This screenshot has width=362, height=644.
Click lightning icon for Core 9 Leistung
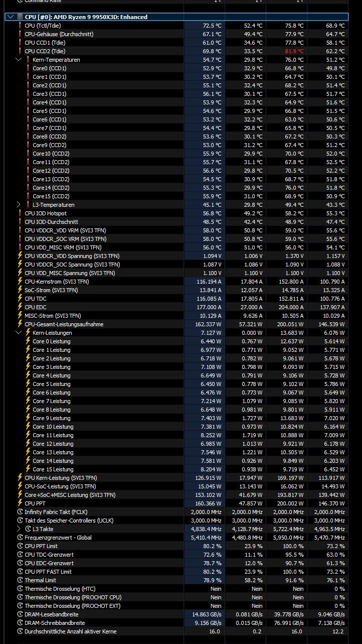coord(28,418)
